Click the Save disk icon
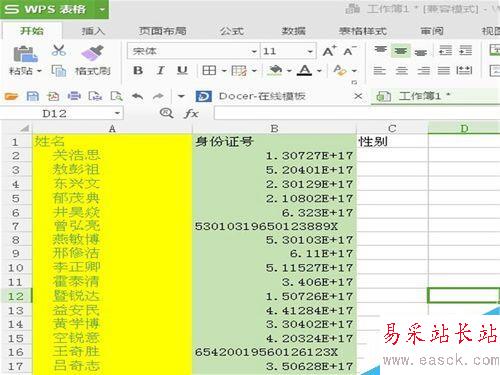Viewport: 500px width, 375px height. pos(33,96)
